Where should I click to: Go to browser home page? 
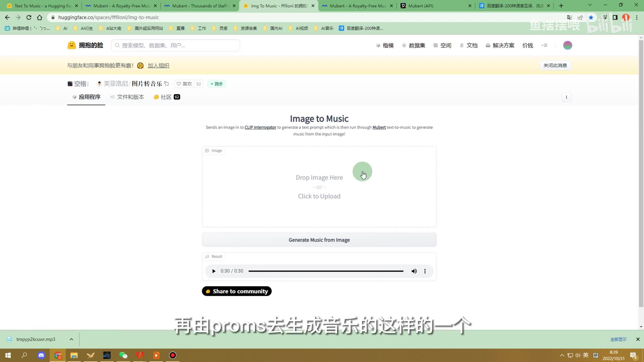(40, 17)
